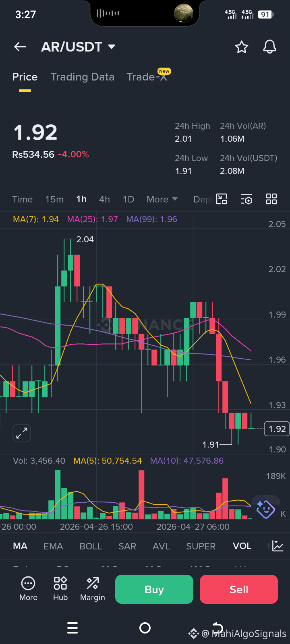The width and height of the screenshot is (290, 644).
Task: Open the AR/USDT pair selector dropdown
Action: (x=78, y=47)
